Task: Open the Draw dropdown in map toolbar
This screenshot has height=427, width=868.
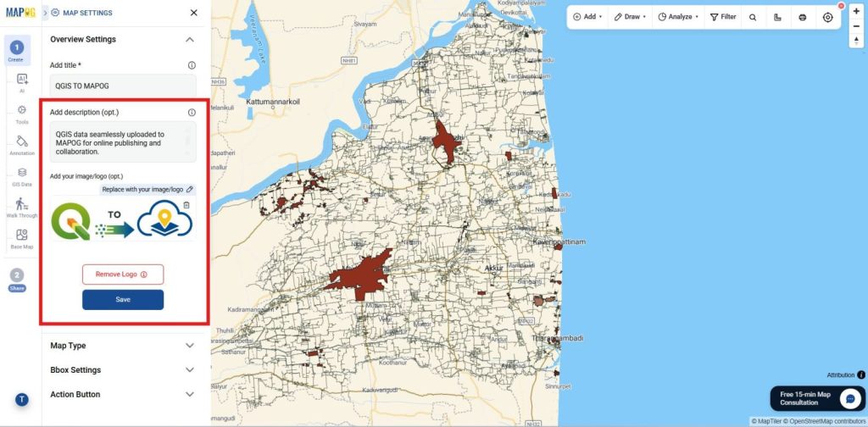Action: pyautogui.click(x=630, y=17)
